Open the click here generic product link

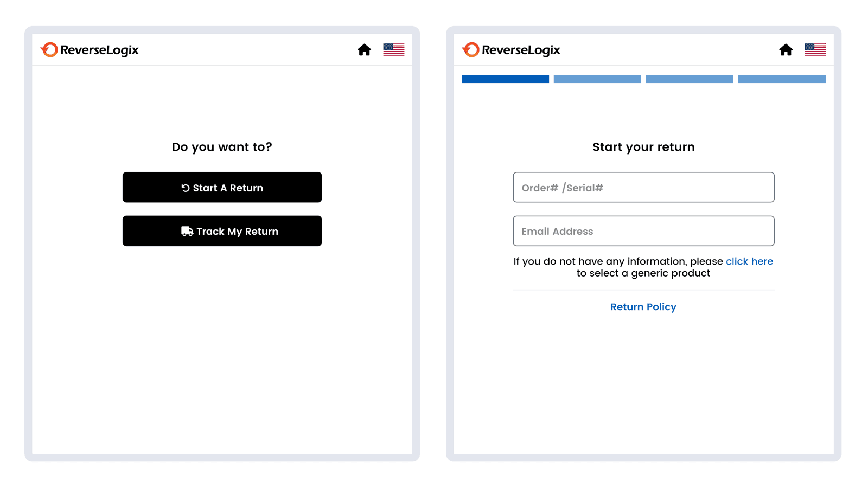click(749, 261)
